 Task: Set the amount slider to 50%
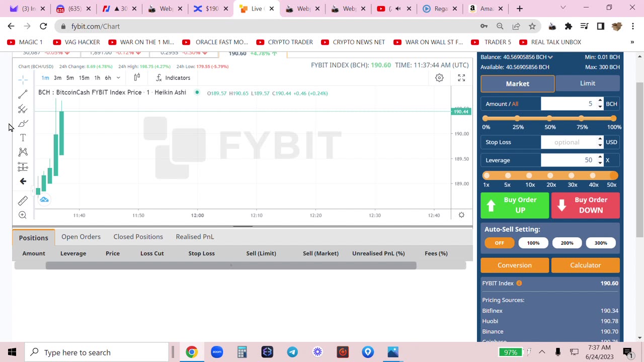point(549,118)
